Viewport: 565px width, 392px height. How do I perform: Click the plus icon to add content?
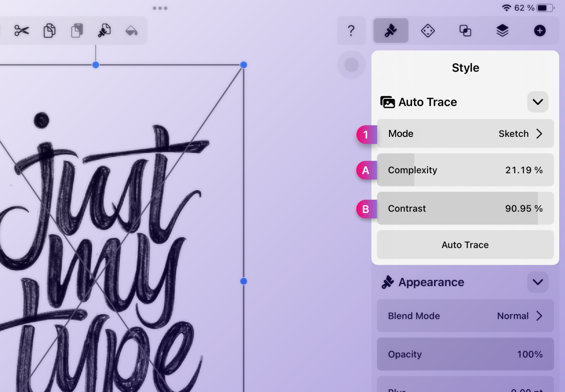(x=540, y=31)
